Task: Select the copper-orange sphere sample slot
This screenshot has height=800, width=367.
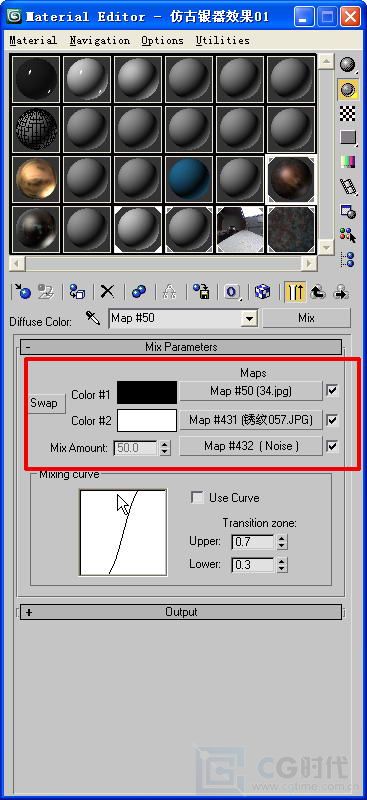Action: 36,179
